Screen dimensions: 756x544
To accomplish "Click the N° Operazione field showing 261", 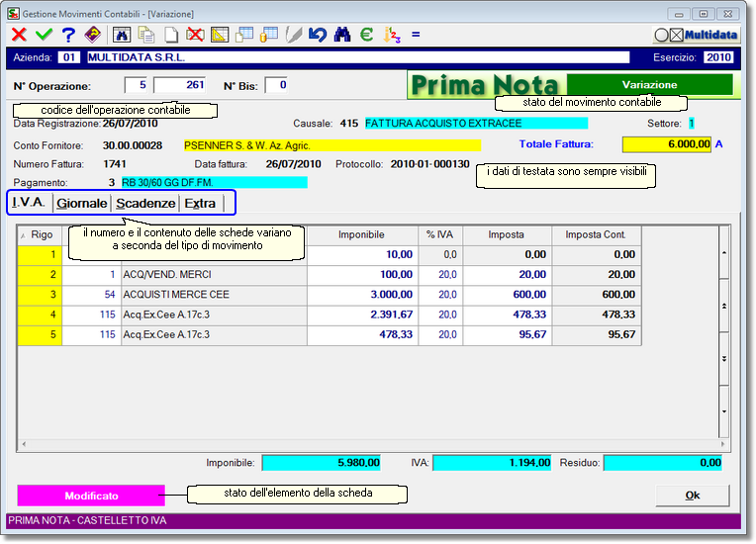I will [179, 85].
